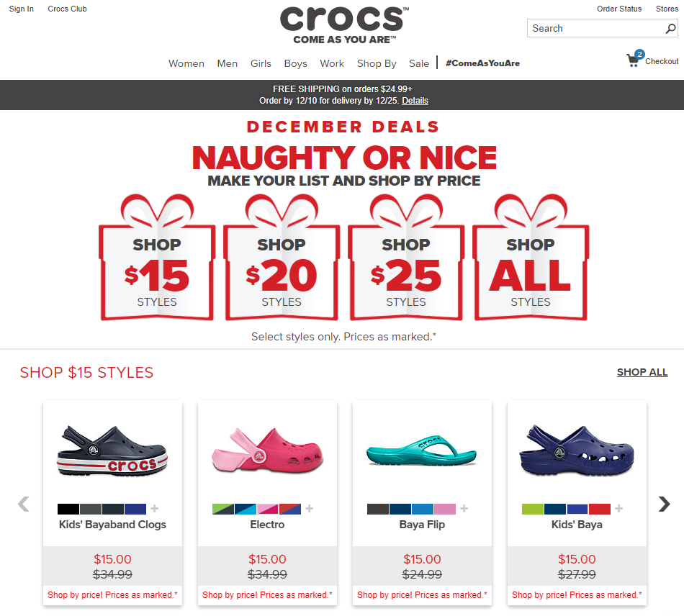Click the Shop $20 Styles gift box

pos(282,268)
